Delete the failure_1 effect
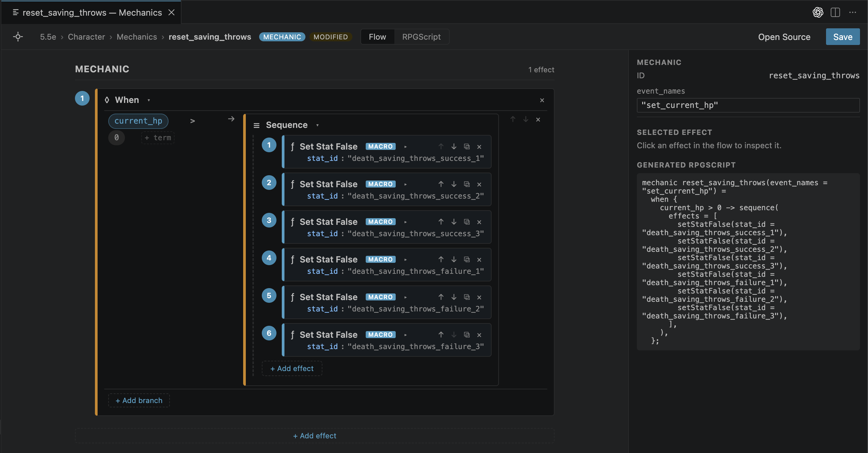 (x=479, y=259)
